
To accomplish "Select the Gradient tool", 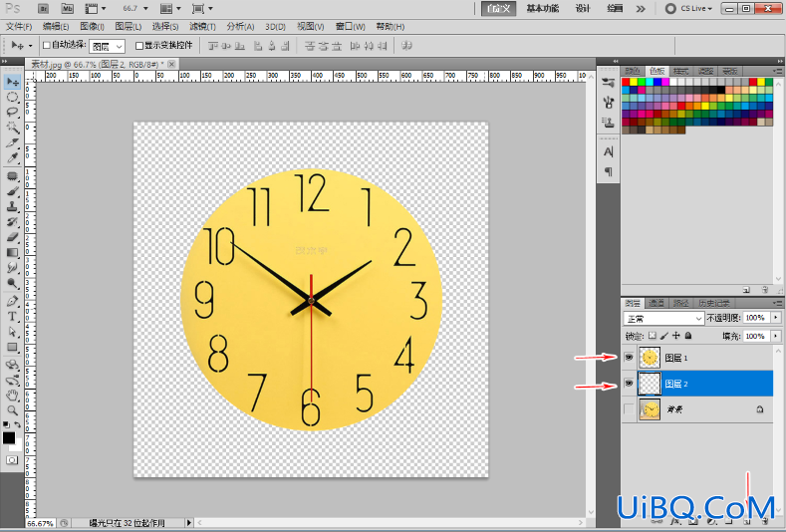I will click(13, 253).
